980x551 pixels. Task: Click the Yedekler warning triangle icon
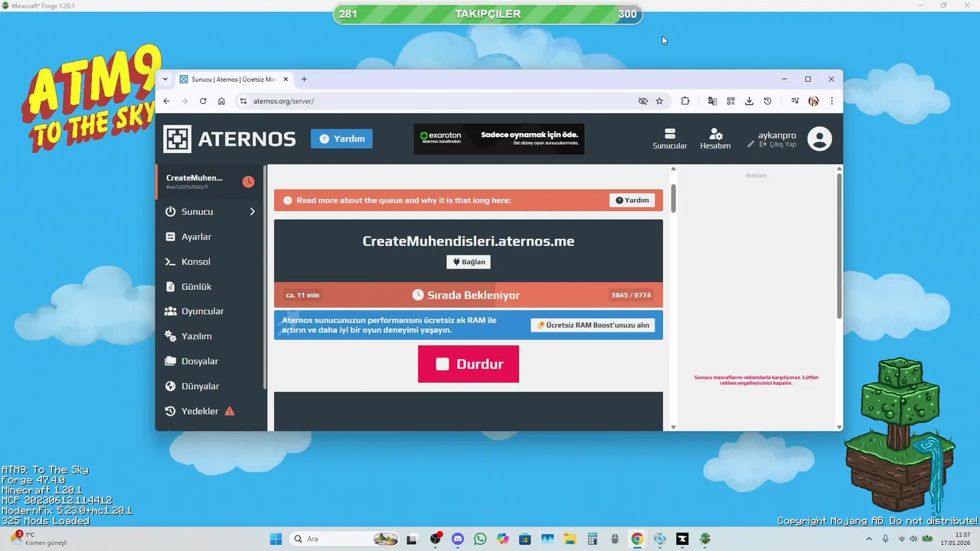[x=229, y=411]
